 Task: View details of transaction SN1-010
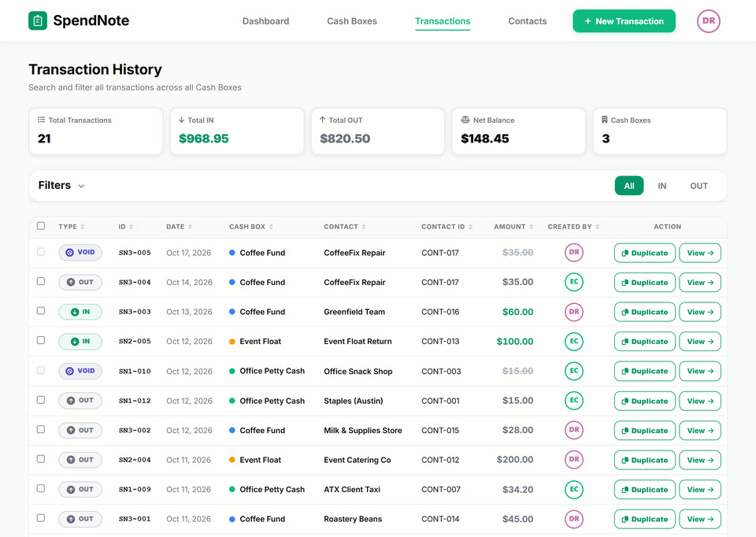pos(700,371)
